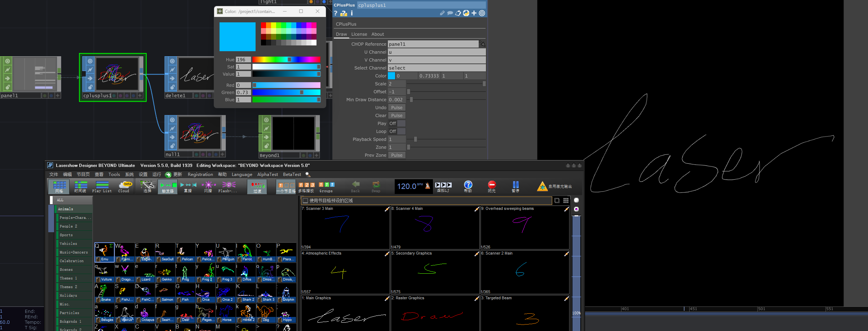
Task: Click the Select Channel field
Action: 437,68
